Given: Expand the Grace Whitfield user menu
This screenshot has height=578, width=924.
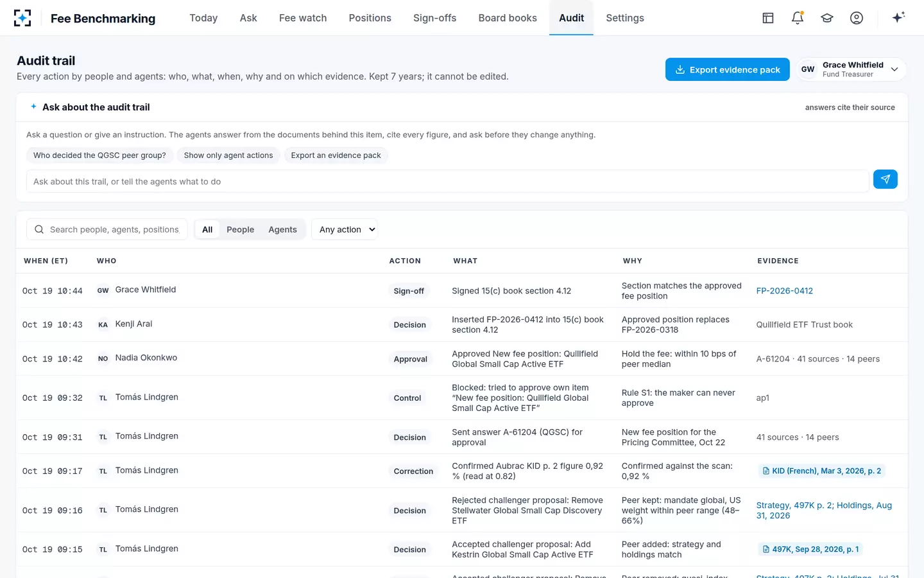Looking at the screenshot, I should pyautogui.click(x=851, y=69).
